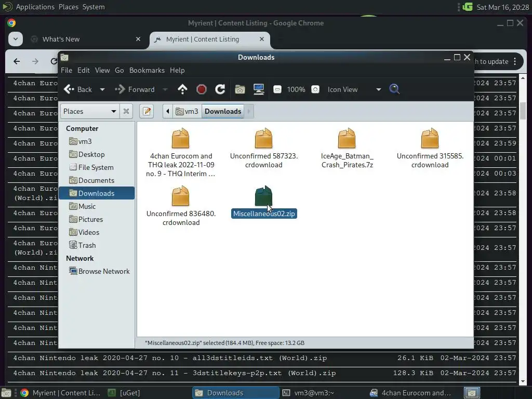The height and width of the screenshot is (399, 532).
Task: Open the Help menu
Action: point(177,70)
